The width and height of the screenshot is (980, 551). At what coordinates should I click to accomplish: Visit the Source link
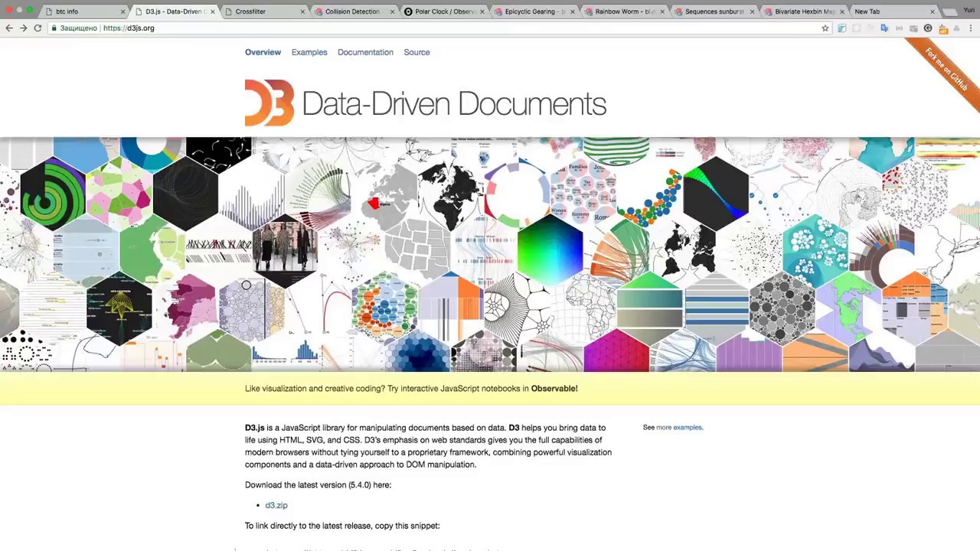point(416,52)
